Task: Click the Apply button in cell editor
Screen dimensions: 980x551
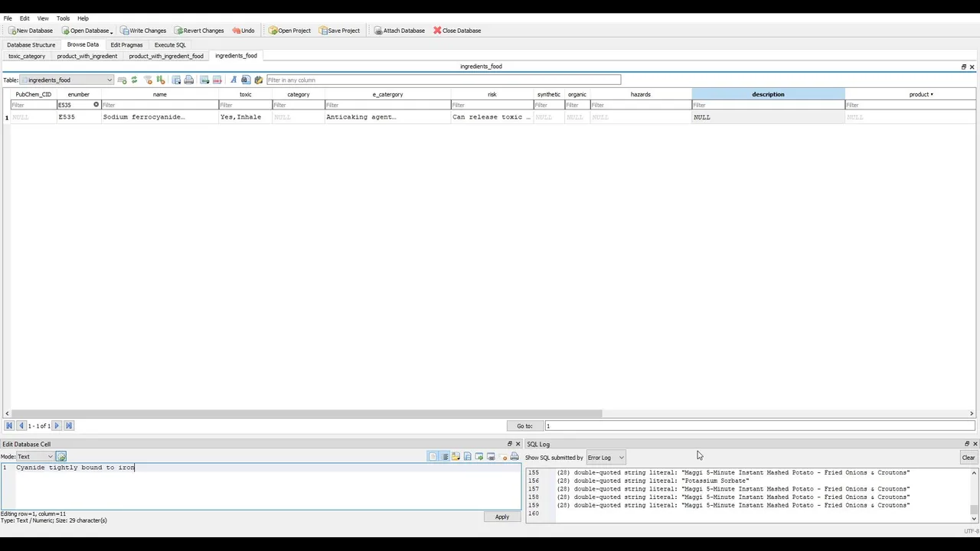Action: coord(501,517)
